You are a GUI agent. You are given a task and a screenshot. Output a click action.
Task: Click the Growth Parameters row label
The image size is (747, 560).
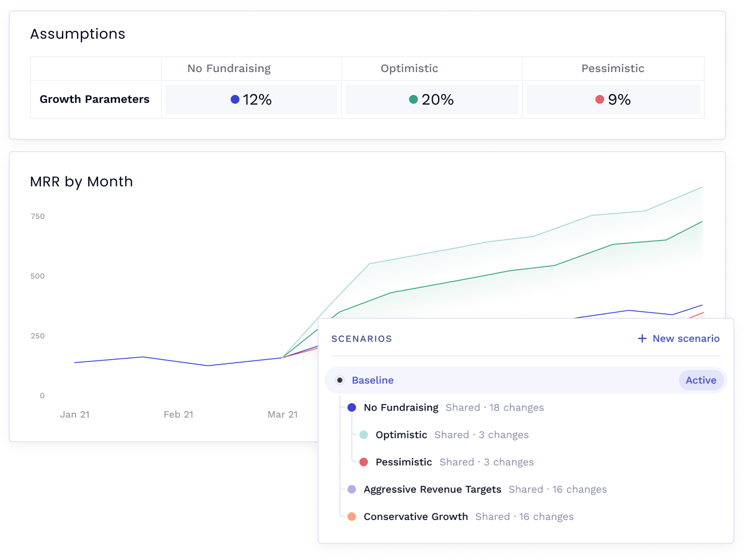pos(94,99)
